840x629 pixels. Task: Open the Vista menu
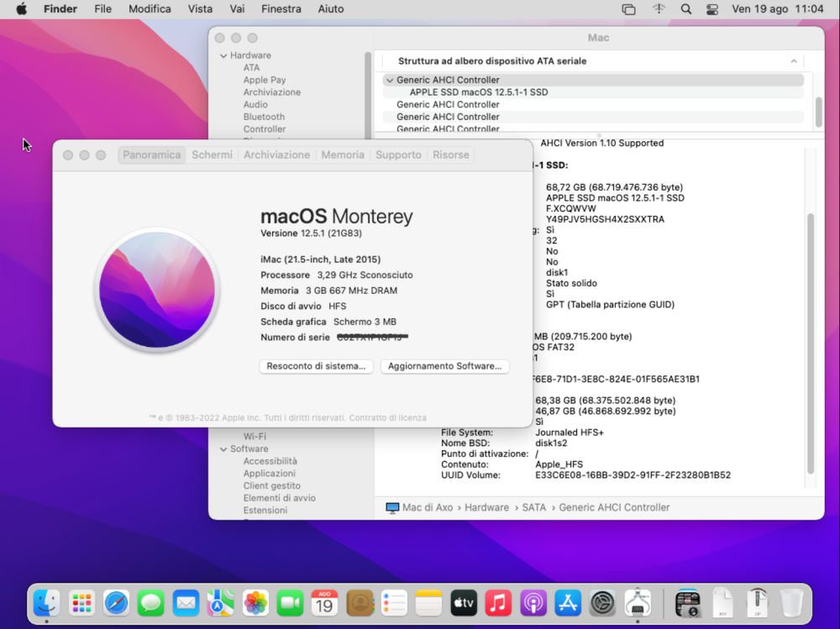(x=200, y=9)
